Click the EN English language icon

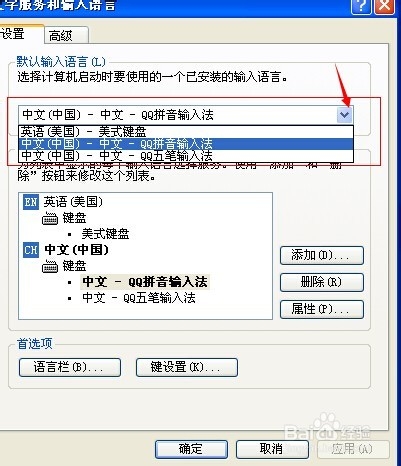(x=31, y=202)
